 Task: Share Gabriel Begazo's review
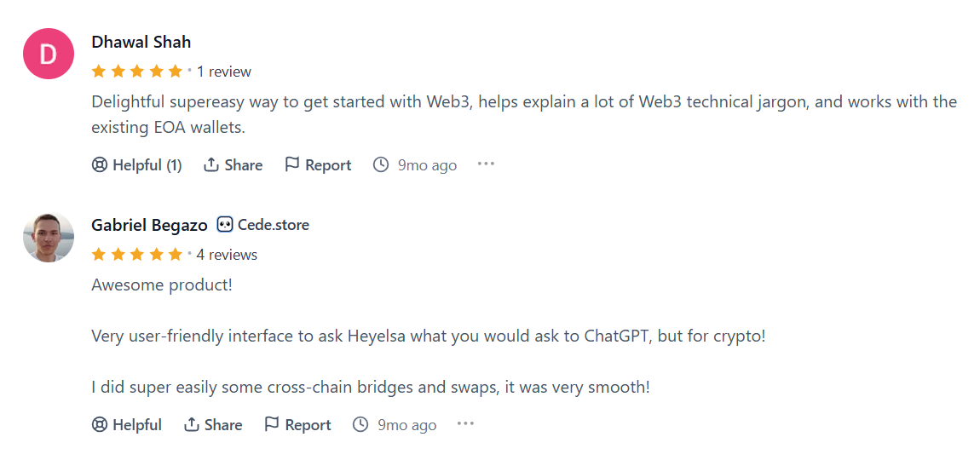coord(213,425)
